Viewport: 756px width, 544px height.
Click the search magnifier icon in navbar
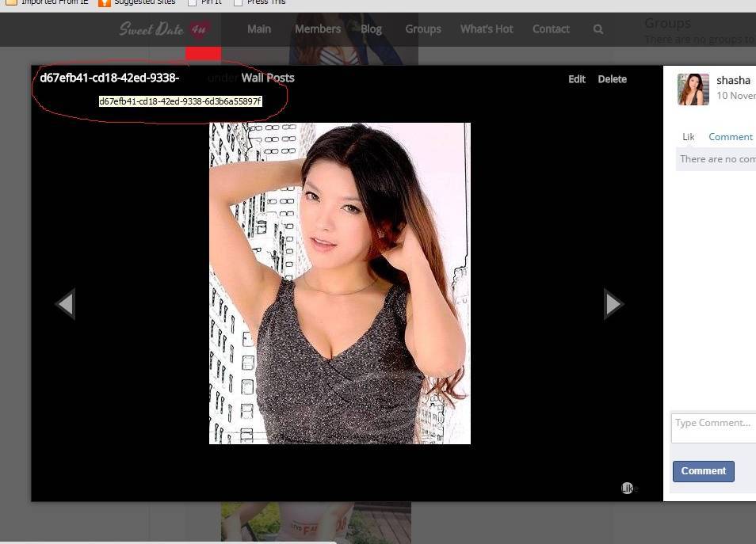point(598,29)
